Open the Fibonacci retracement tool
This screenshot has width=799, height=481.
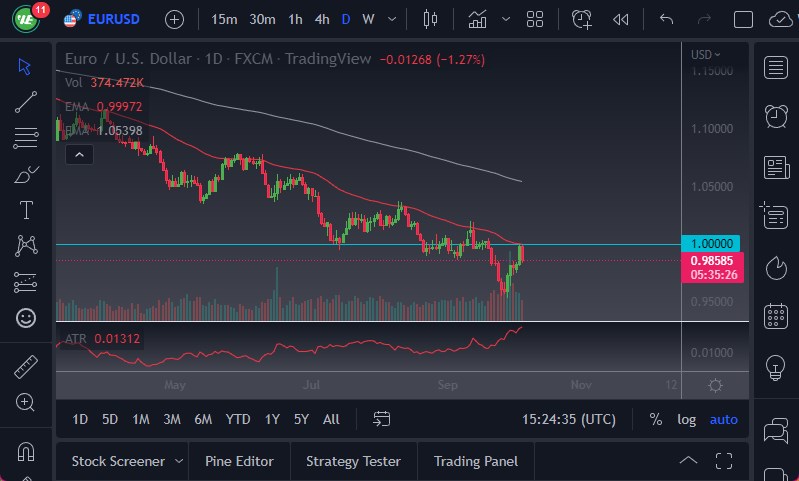pyautogui.click(x=26, y=137)
